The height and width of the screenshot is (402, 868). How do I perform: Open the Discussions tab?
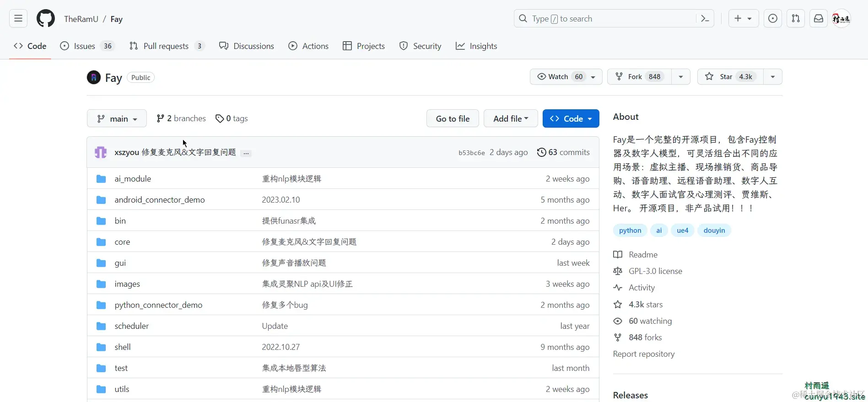click(247, 46)
